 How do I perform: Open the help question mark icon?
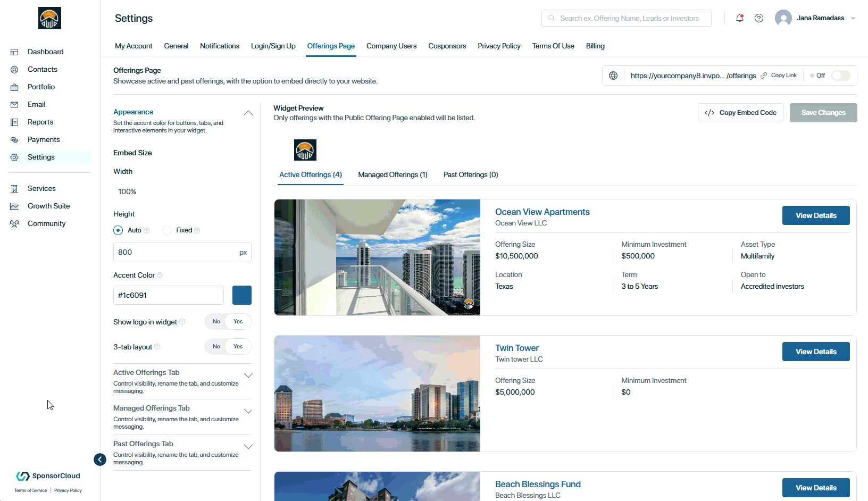pos(759,18)
